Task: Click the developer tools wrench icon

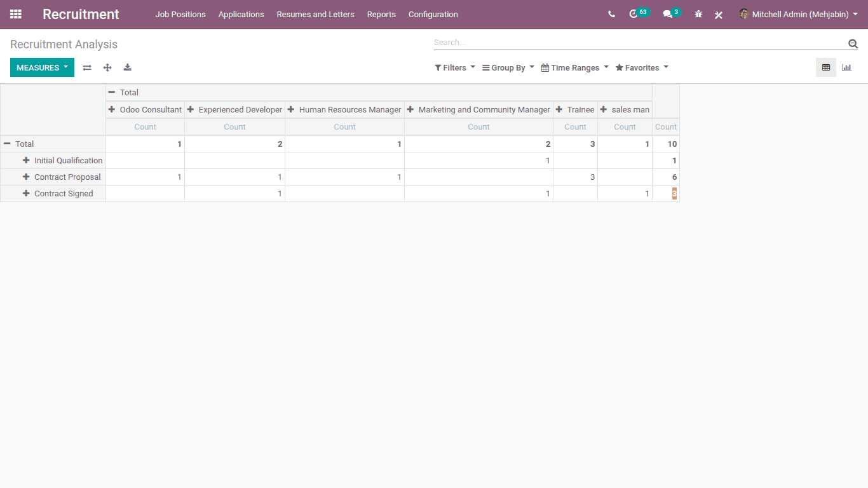Action: [719, 15]
